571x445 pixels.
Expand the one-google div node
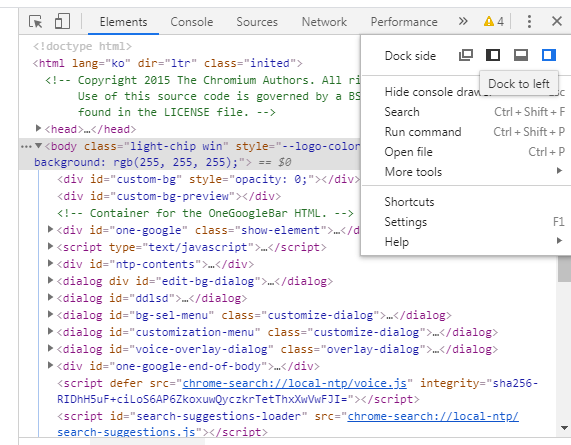coord(51,229)
